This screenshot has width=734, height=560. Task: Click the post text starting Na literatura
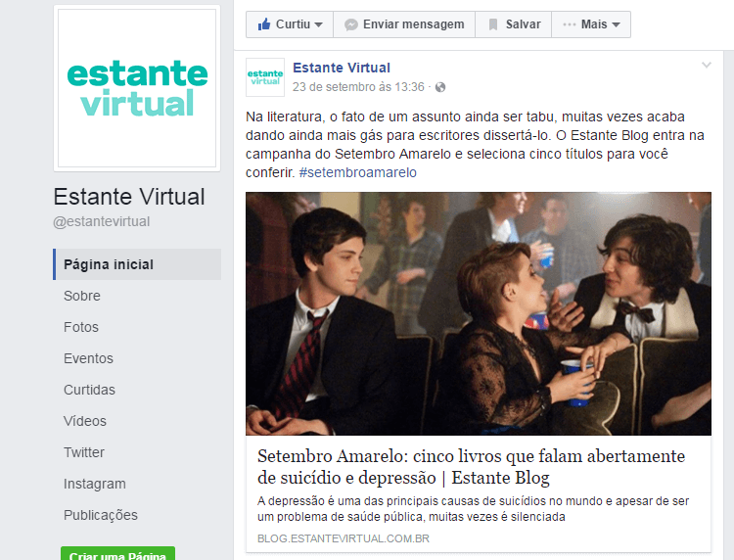coord(475,145)
